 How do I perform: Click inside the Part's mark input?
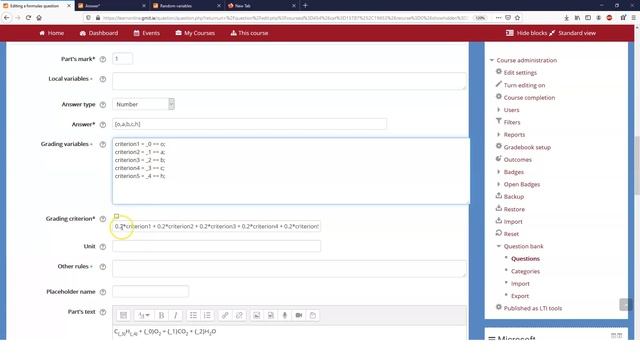pos(122,59)
